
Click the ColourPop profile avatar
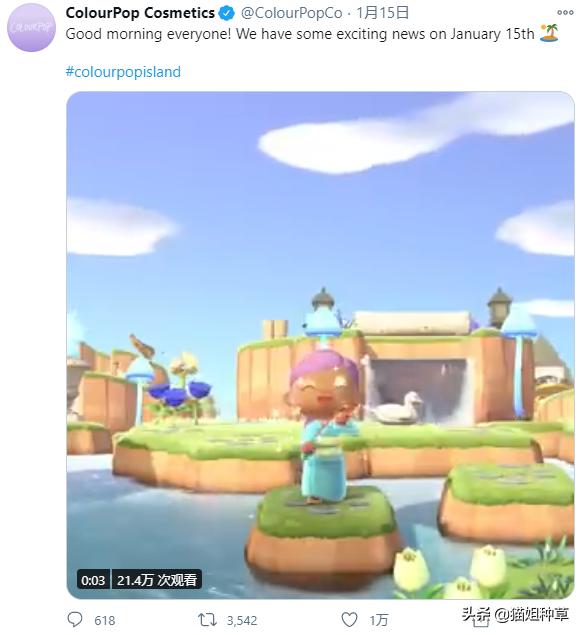pos(31,28)
